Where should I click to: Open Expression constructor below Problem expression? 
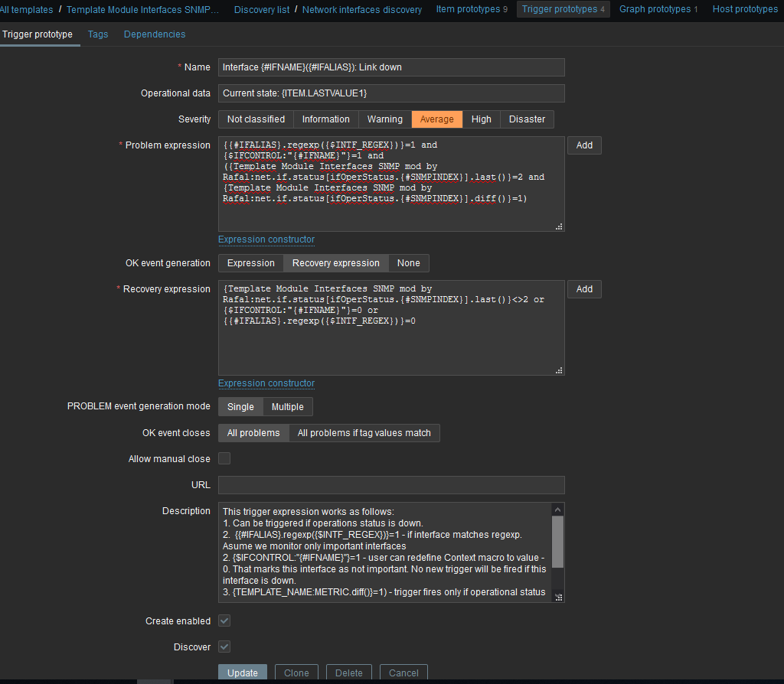(266, 239)
